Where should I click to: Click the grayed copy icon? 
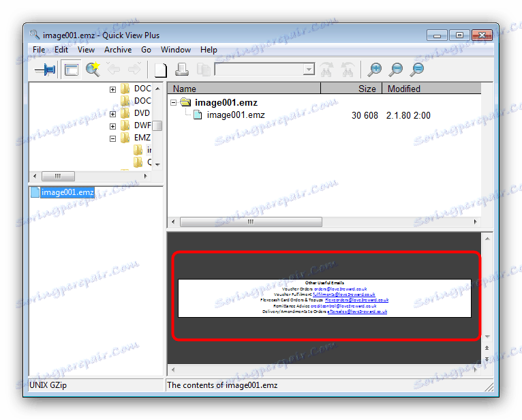click(203, 70)
